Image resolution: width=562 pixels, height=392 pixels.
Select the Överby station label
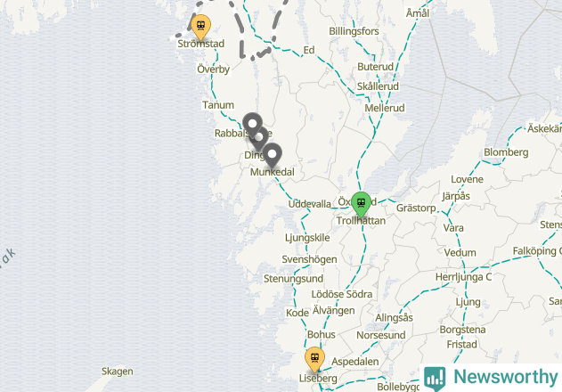(213, 69)
